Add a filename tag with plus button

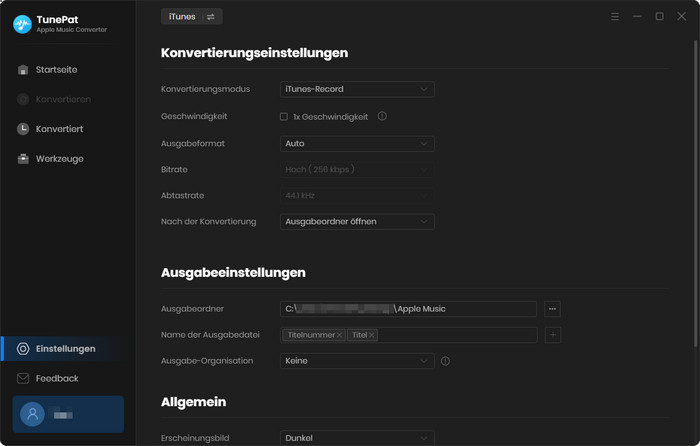(x=553, y=335)
